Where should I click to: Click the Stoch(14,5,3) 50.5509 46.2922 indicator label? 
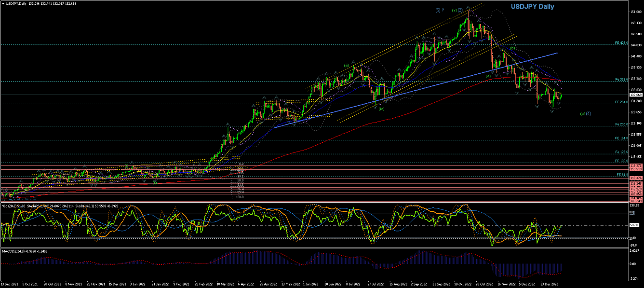click(98, 206)
